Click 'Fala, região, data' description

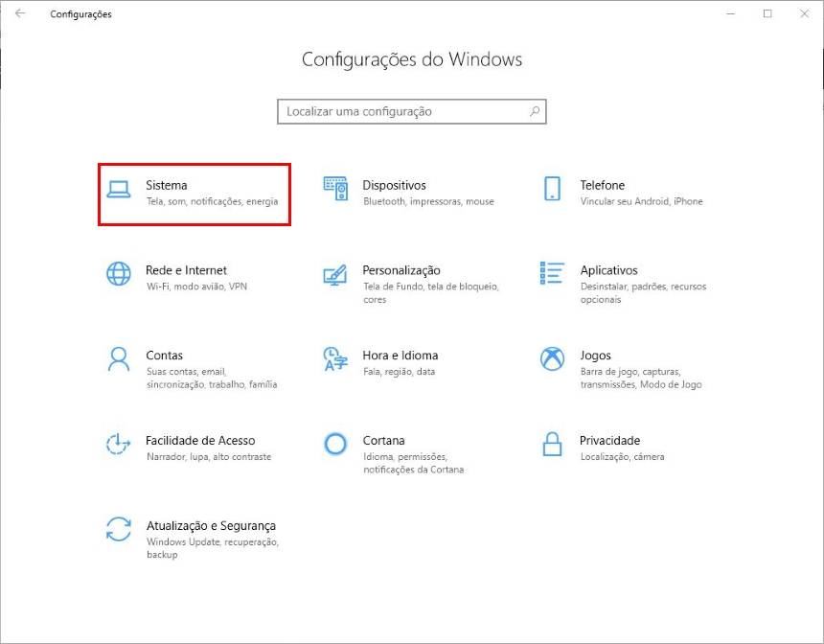399,372
